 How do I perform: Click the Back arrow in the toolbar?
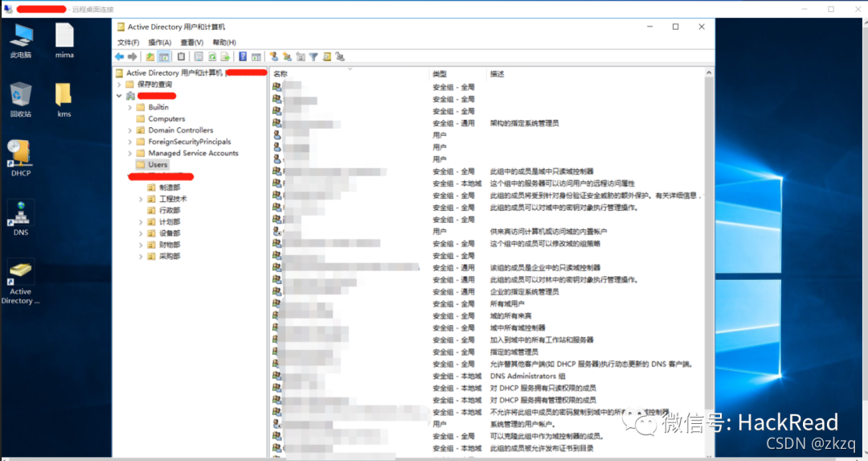pyautogui.click(x=120, y=56)
